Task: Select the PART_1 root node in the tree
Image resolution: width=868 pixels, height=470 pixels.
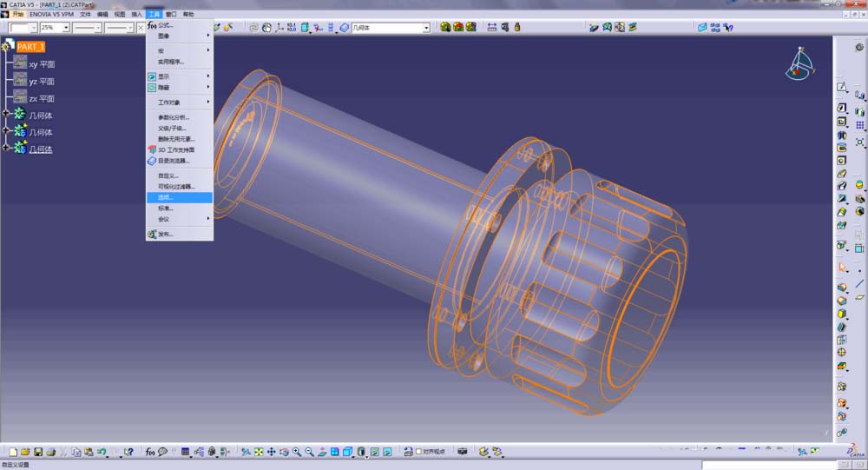Action: pyautogui.click(x=30, y=47)
